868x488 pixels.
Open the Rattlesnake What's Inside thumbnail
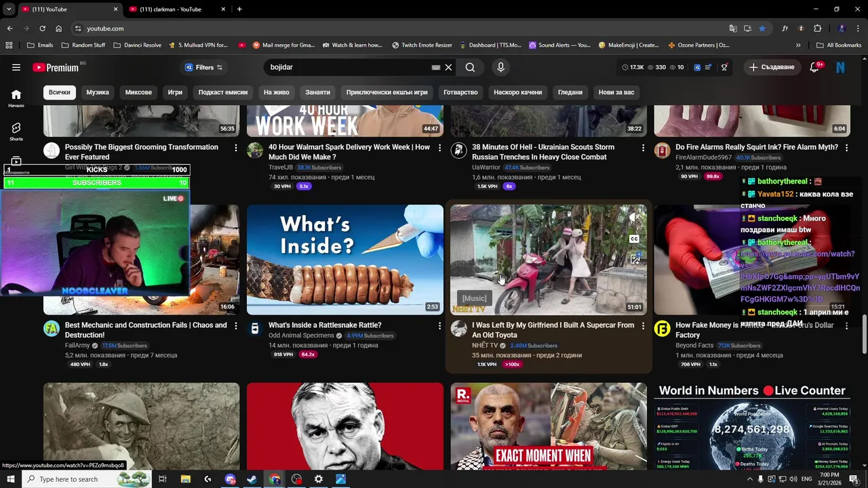click(345, 260)
